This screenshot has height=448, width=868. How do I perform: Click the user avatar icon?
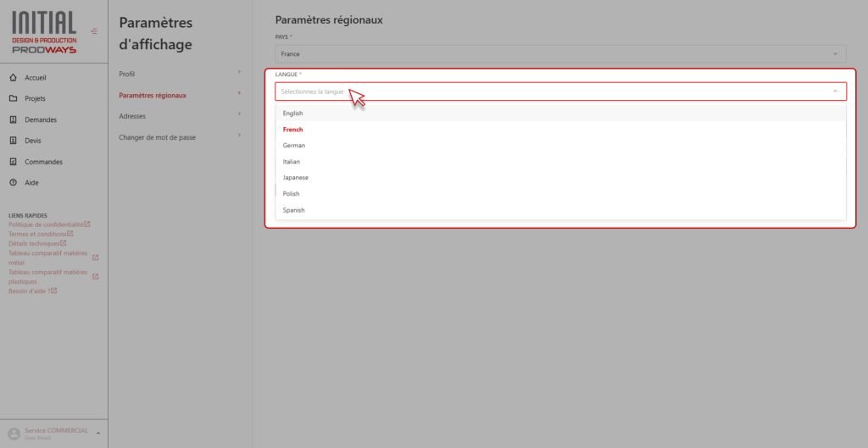pos(14,434)
